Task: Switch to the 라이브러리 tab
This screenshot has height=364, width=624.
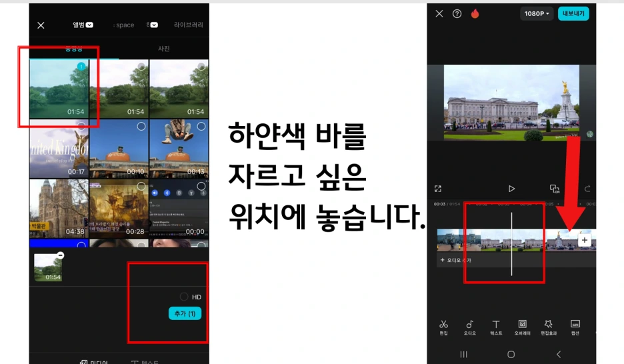Action: [188, 25]
